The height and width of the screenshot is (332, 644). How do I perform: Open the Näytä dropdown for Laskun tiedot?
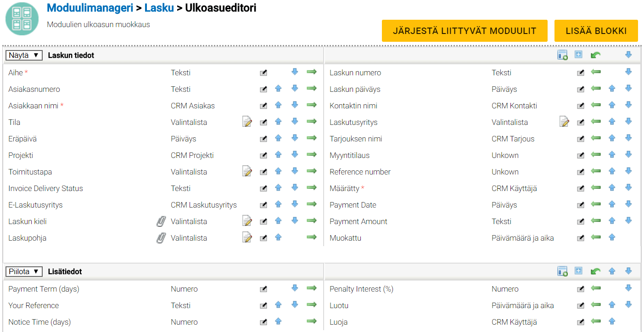pos(24,55)
